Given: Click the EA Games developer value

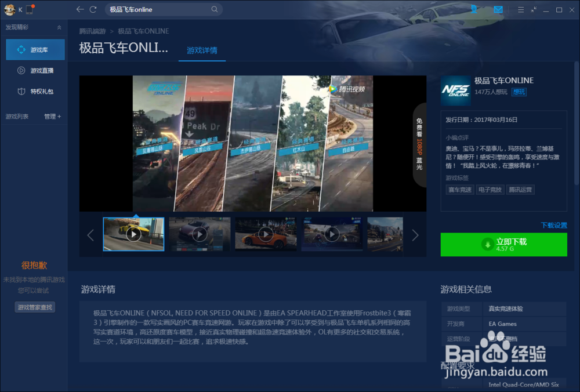Looking at the screenshot, I should (502, 324).
